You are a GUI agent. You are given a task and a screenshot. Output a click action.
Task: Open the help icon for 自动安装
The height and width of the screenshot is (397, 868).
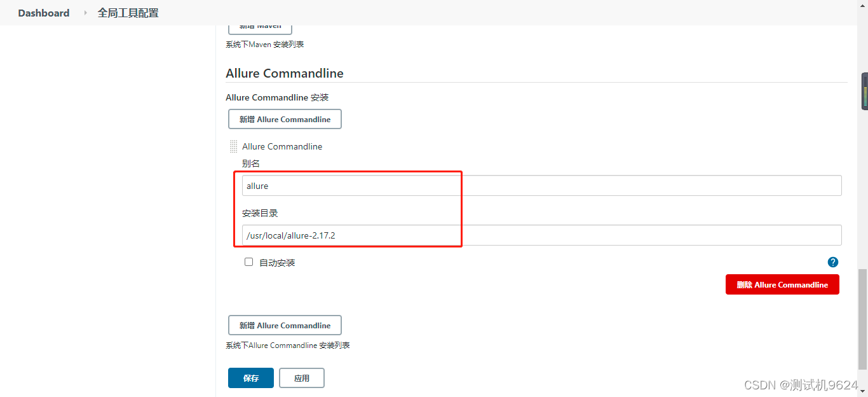tap(833, 262)
